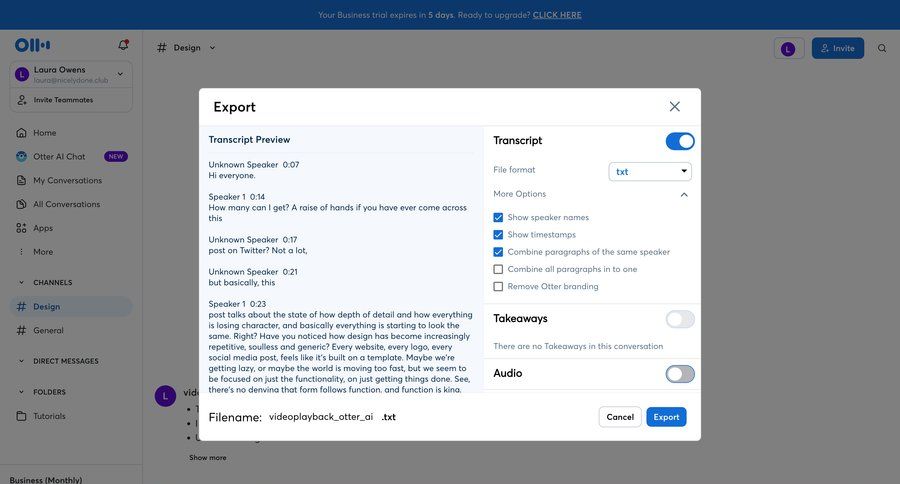
Task: Click "Unknown Speaker 0:17" label
Action: coord(253,239)
